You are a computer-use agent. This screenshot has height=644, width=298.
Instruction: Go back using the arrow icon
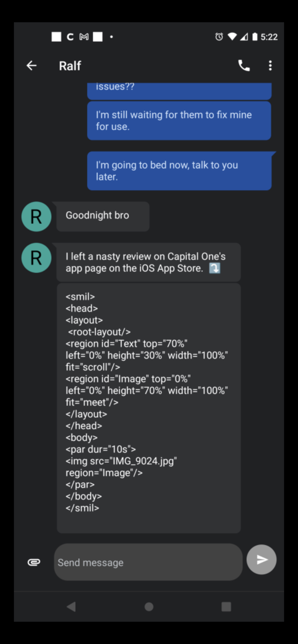coord(32,66)
